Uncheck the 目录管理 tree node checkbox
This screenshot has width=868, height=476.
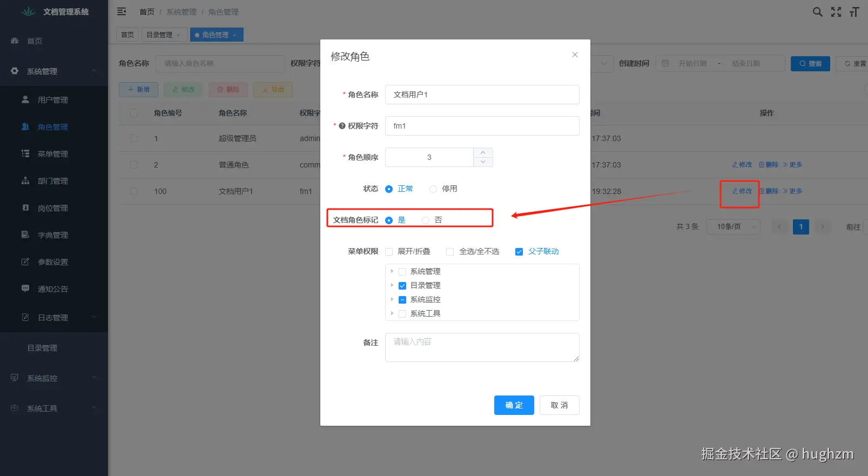coord(402,286)
